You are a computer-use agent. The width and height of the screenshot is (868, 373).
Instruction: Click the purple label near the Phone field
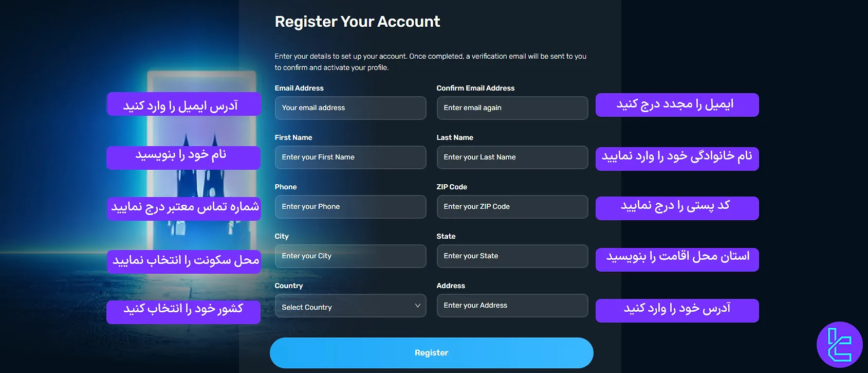pos(183,208)
